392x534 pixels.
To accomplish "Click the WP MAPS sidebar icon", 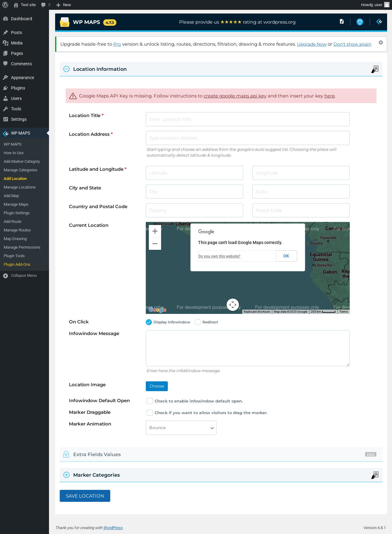I will (6, 133).
